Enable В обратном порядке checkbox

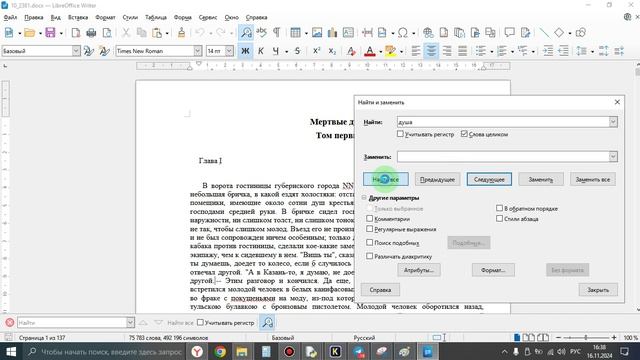tap(499, 208)
